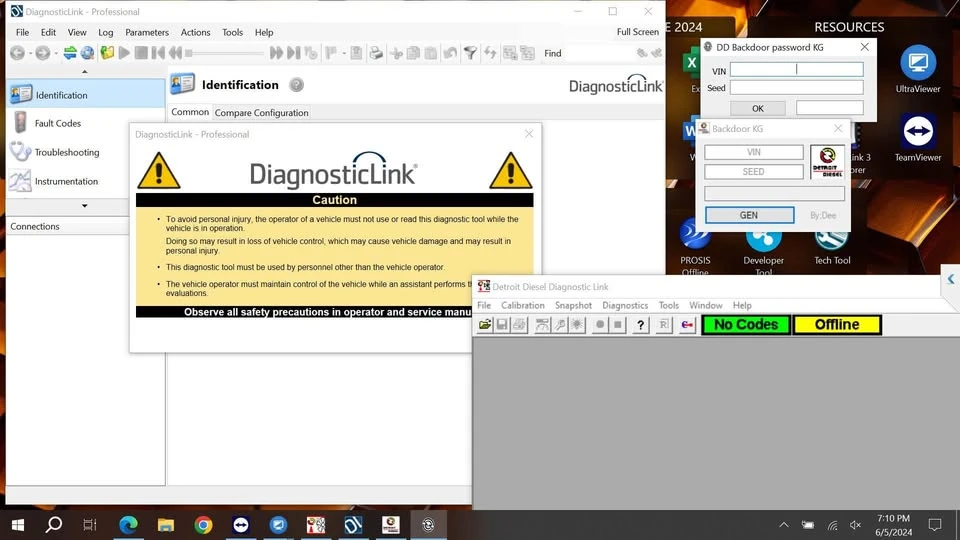Click the Undo icon in DiagnosticLink toolbar
The image size is (960, 540).
tap(450, 53)
